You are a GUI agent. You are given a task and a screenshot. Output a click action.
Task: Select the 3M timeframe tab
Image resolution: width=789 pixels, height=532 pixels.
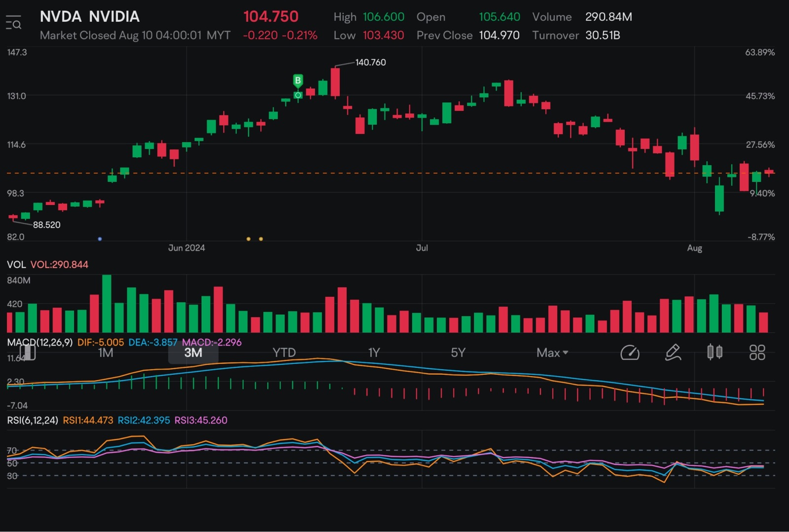[x=193, y=353]
